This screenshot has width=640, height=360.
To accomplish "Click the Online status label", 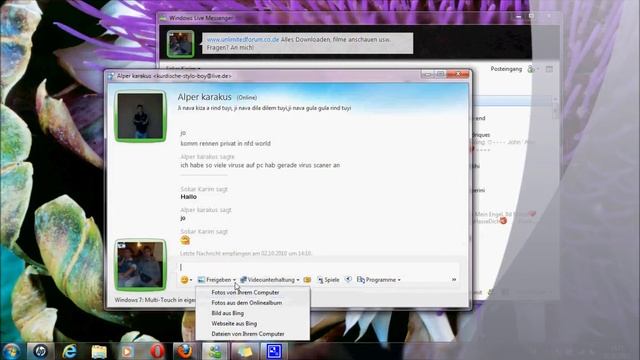I will click(247, 98).
